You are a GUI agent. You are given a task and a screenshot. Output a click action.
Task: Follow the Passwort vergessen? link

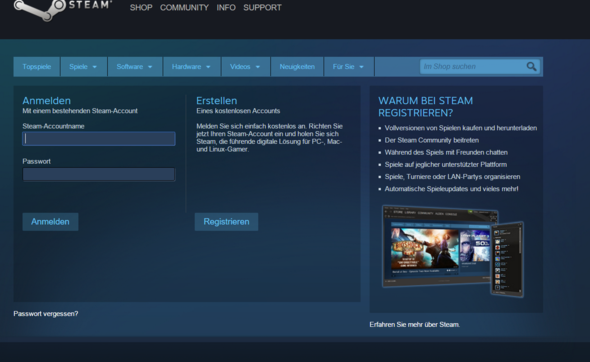pos(46,313)
